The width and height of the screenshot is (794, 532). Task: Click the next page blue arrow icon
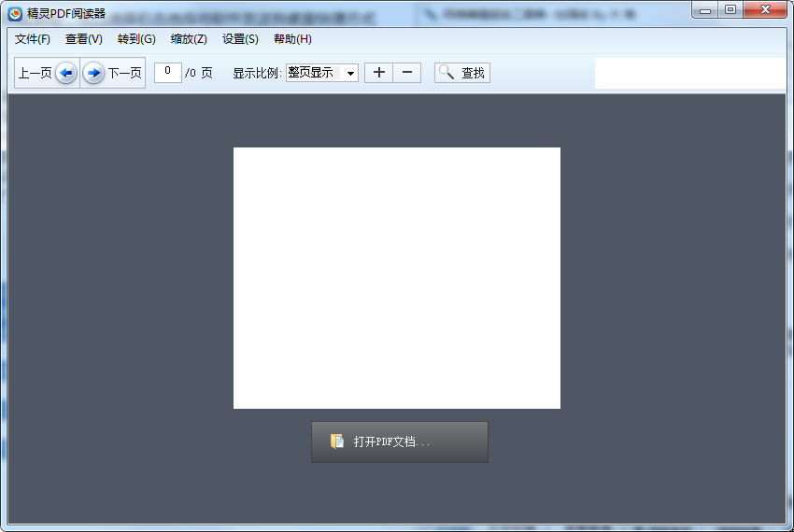click(93, 73)
